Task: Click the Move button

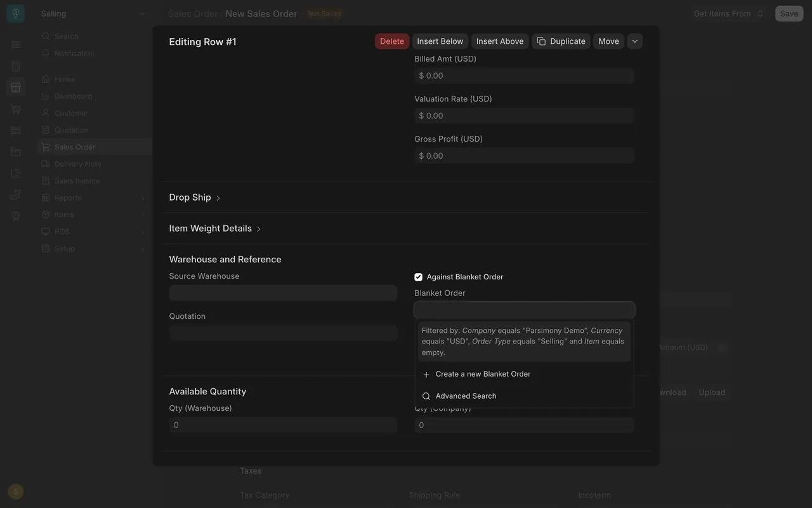Action: coord(608,41)
